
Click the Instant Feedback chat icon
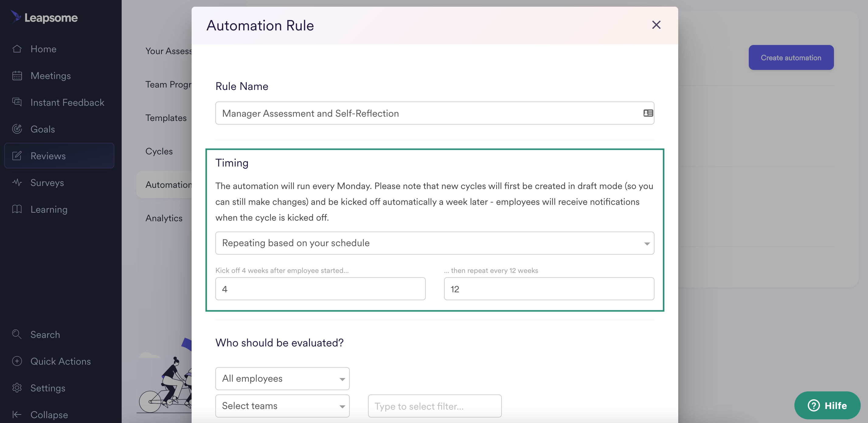tap(17, 102)
